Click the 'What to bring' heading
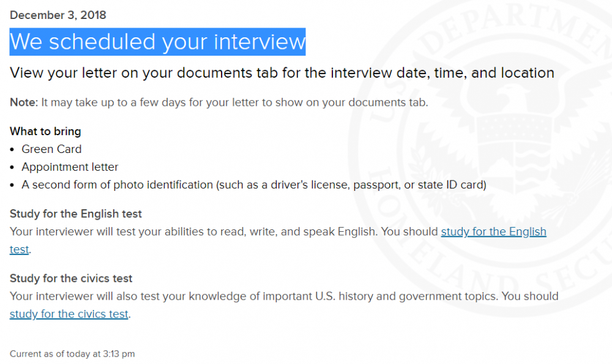Screen dimensions: 612x364 point(45,132)
